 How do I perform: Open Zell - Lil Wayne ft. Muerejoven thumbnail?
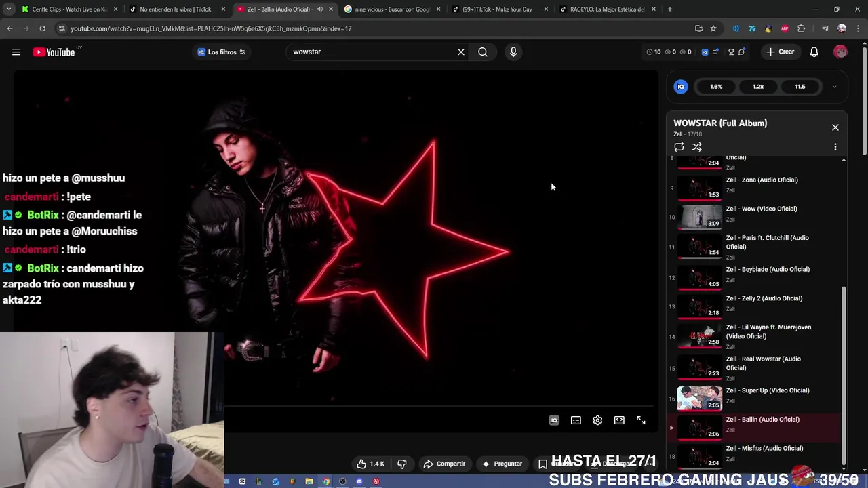(700, 335)
